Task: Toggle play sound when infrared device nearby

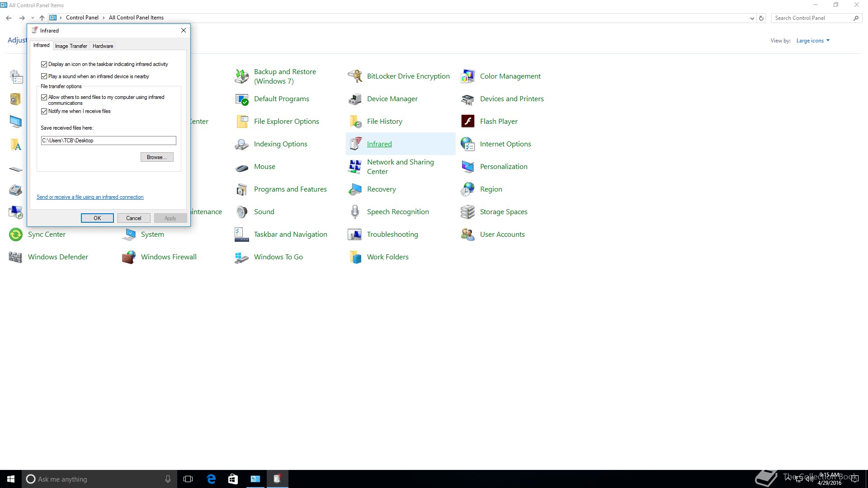Action: 44,76
